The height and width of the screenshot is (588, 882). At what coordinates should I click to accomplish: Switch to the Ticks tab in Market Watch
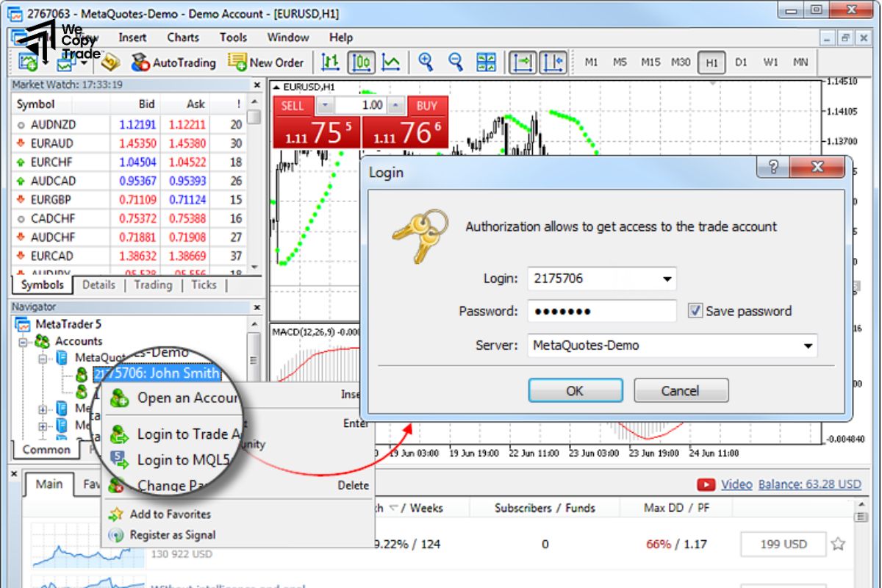tap(204, 285)
